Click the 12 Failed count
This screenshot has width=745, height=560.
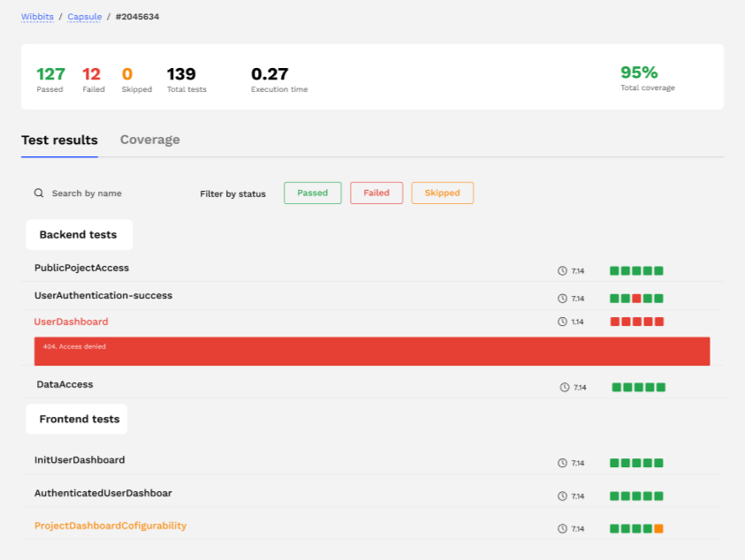[93, 79]
